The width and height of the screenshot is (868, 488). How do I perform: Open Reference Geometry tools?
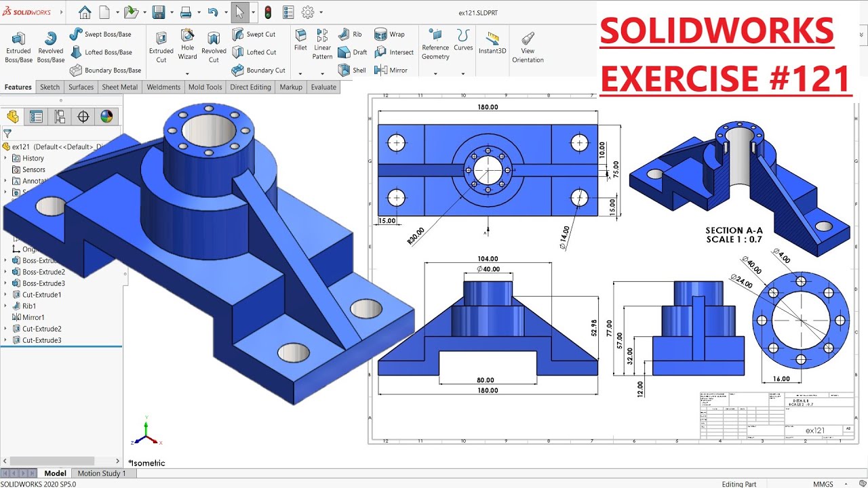point(435,45)
